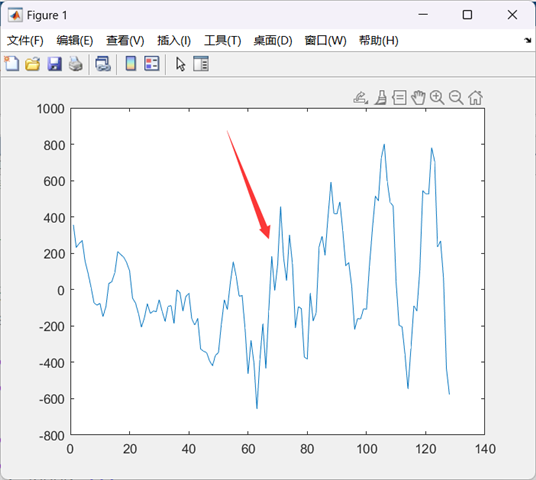Minimize the Figure 1 window
Screen dimensions: 536x480
point(423,15)
